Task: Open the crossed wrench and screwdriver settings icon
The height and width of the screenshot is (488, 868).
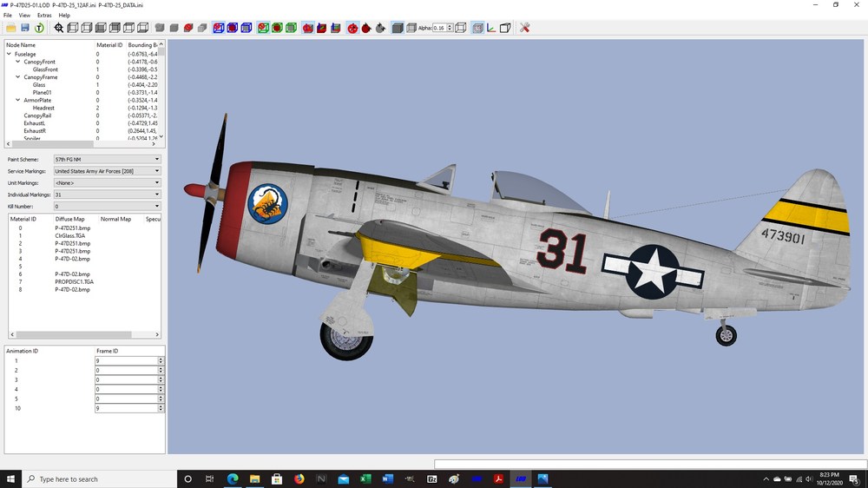Action: (x=525, y=28)
